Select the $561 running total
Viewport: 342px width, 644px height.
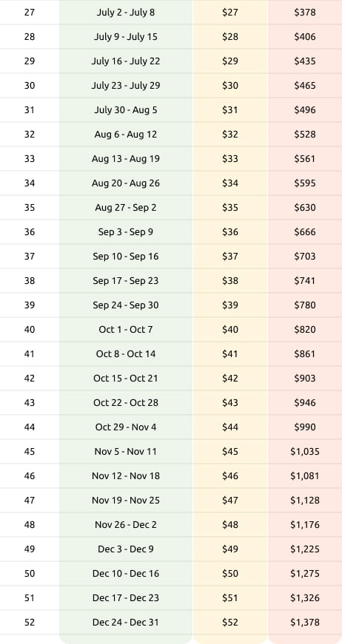305,158
